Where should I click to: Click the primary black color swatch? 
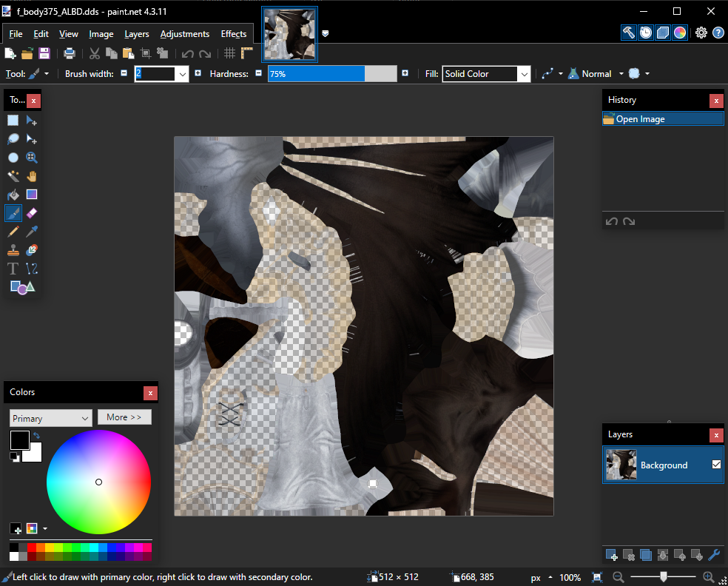(19, 439)
